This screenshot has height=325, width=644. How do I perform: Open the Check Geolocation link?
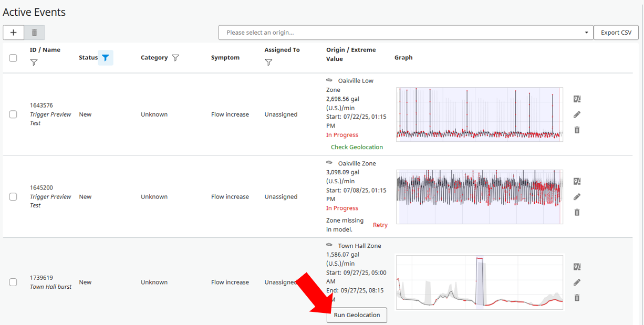tap(357, 147)
